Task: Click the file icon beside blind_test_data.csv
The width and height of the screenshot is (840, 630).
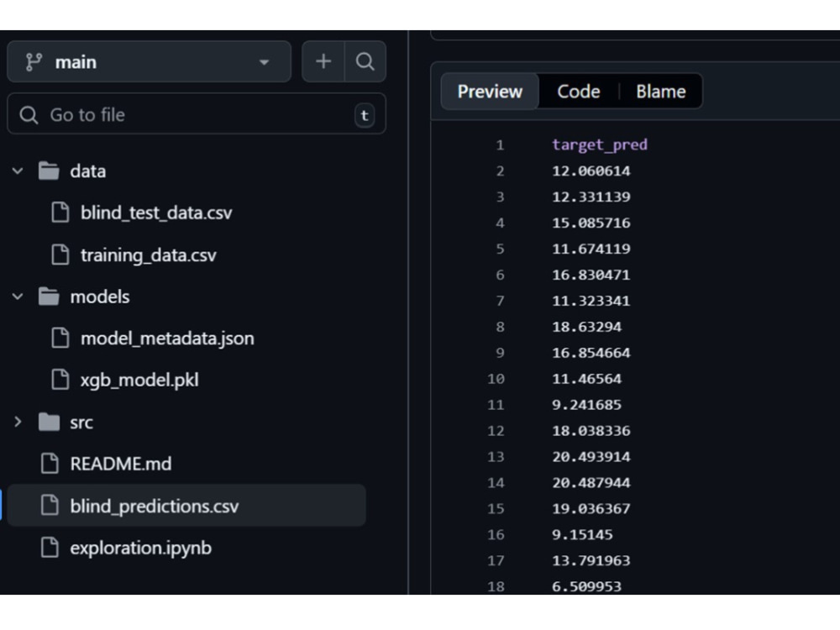Action: point(60,213)
